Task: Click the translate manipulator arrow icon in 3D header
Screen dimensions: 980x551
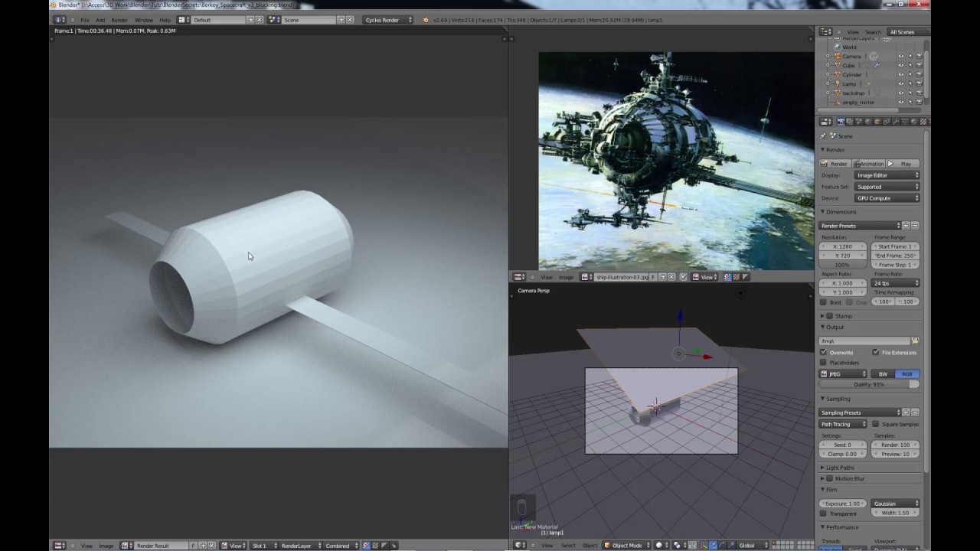Action: click(x=713, y=545)
